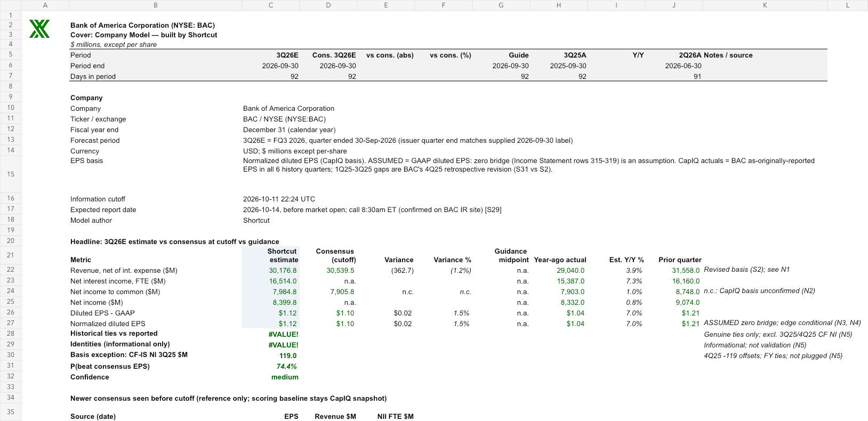
Task: Click the 'Notes / source' header cell
Action: point(728,55)
